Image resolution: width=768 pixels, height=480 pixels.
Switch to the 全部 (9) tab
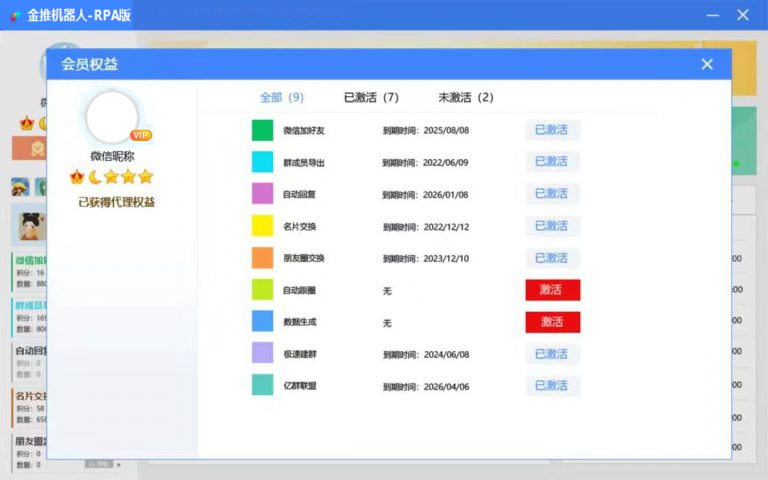[282, 97]
